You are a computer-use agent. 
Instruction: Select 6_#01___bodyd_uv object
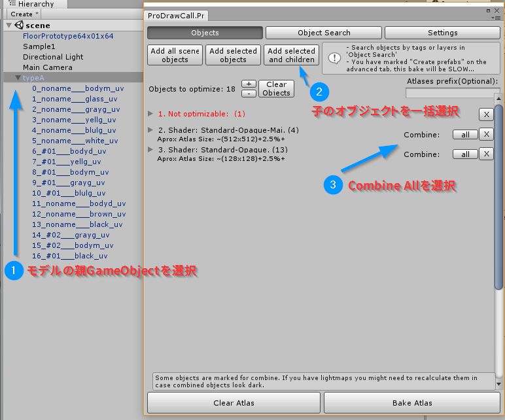tap(69, 151)
